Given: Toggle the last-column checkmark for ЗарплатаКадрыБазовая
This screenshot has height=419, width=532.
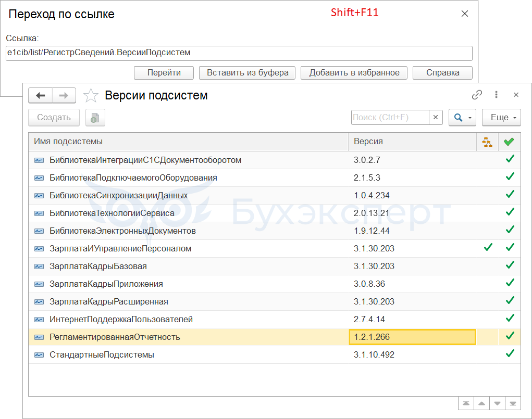Looking at the screenshot, I should pyautogui.click(x=510, y=265).
